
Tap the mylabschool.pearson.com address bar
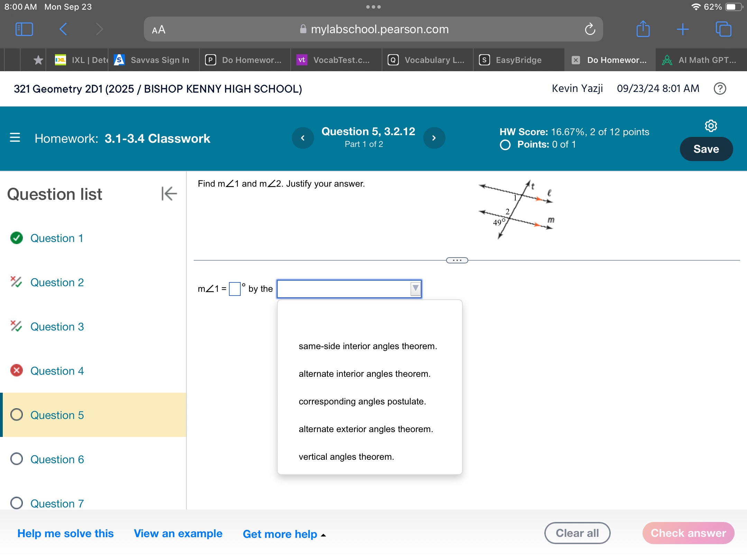coord(373,29)
